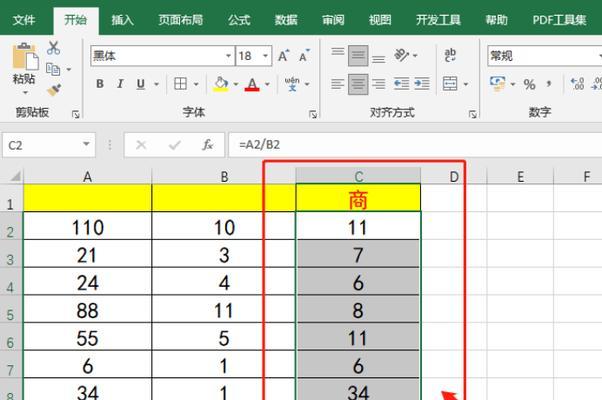This screenshot has width=602, height=400.
Task: Expand borders dropdown arrow
Action: point(196,84)
